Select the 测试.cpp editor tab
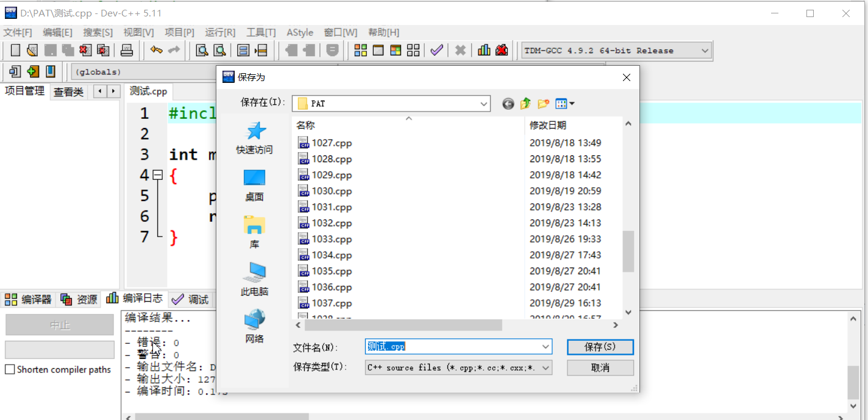 coord(149,91)
